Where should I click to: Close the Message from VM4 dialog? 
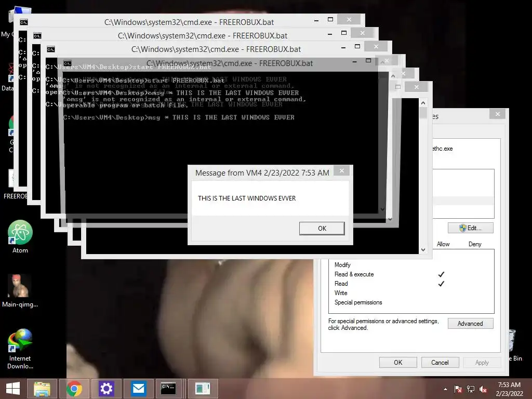pyautogui.click(x=342, y=170)
